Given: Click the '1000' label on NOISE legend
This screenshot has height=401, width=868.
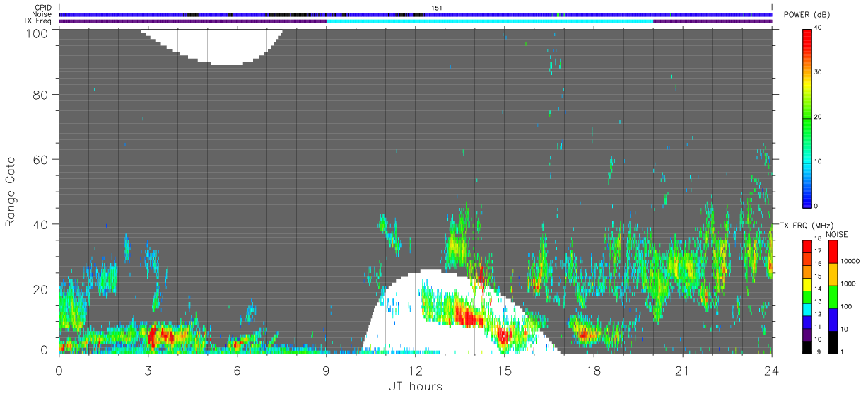Looking at the screenshot, I should coord(849,284).
